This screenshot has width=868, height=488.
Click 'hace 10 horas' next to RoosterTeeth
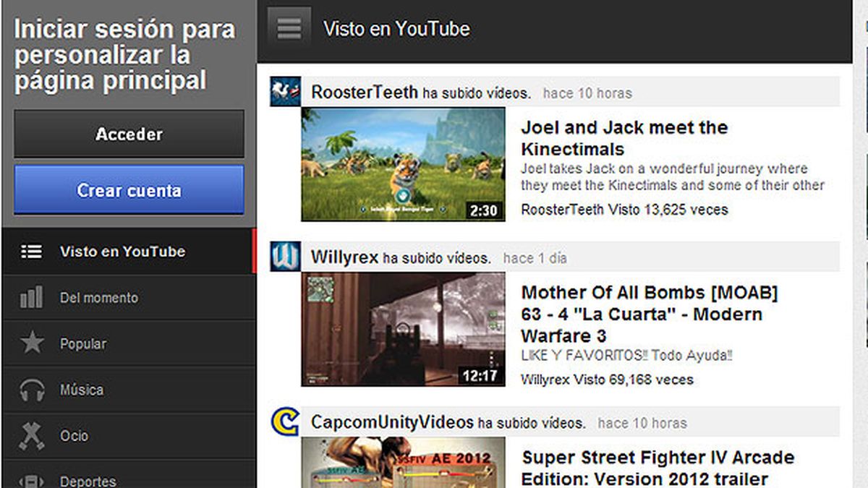point(587,93)
